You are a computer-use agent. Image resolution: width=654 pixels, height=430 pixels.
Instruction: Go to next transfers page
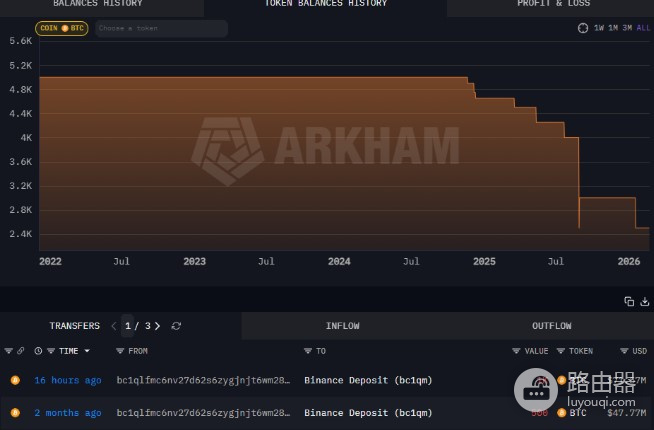[157, 326]
